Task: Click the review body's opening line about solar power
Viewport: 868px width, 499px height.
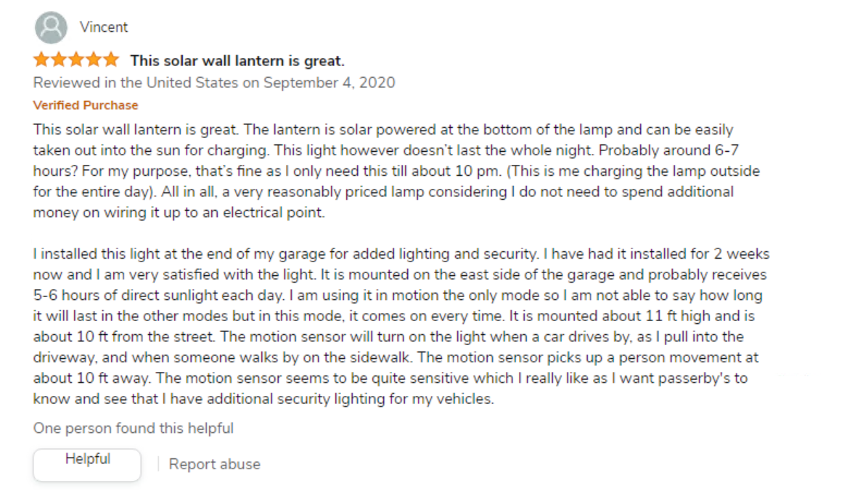Action: (383, 130)
